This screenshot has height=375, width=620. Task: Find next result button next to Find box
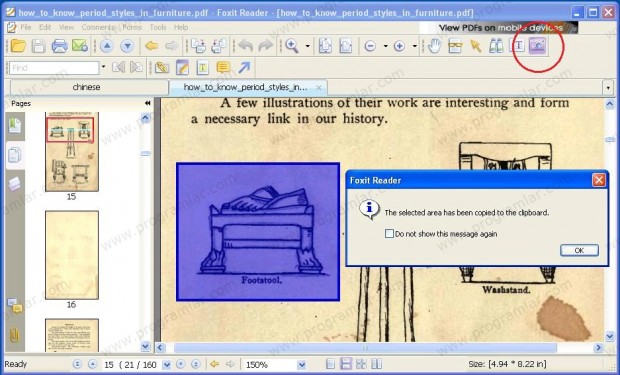tap(136, 67)
